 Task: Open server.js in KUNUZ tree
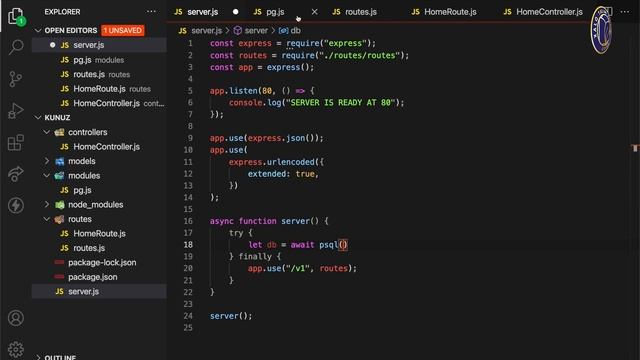coord(99,291)
